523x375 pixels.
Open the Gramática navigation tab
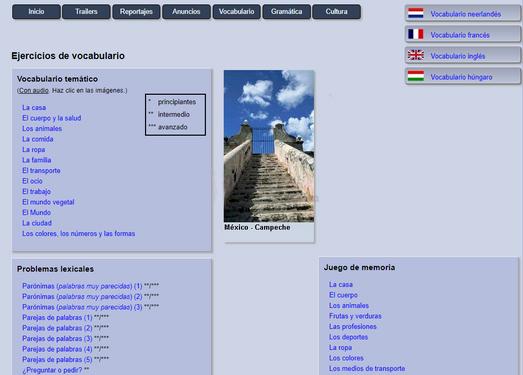287,12
